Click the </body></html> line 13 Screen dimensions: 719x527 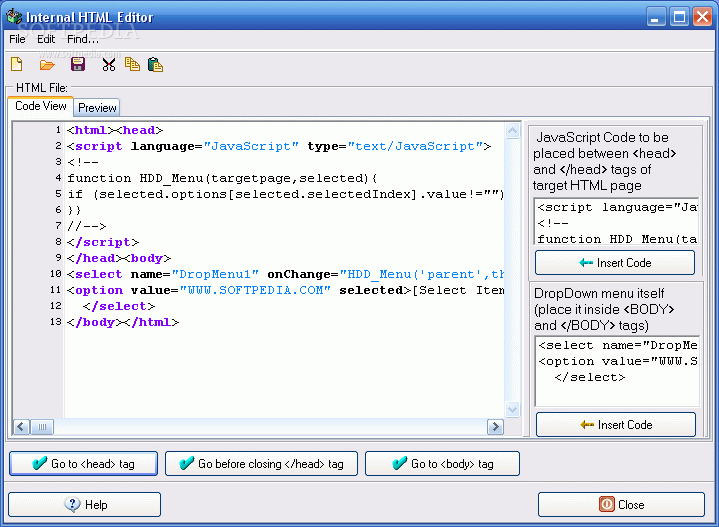click(123, 322)
